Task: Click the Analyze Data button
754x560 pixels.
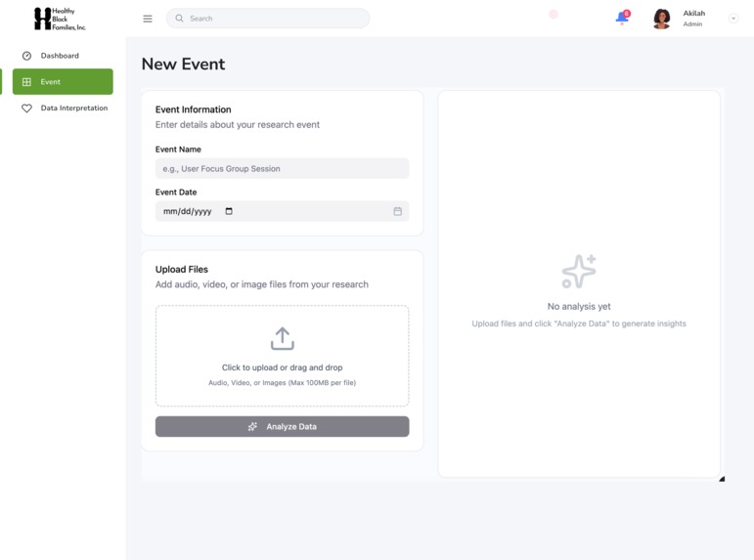Action: (x=283, y=426)
